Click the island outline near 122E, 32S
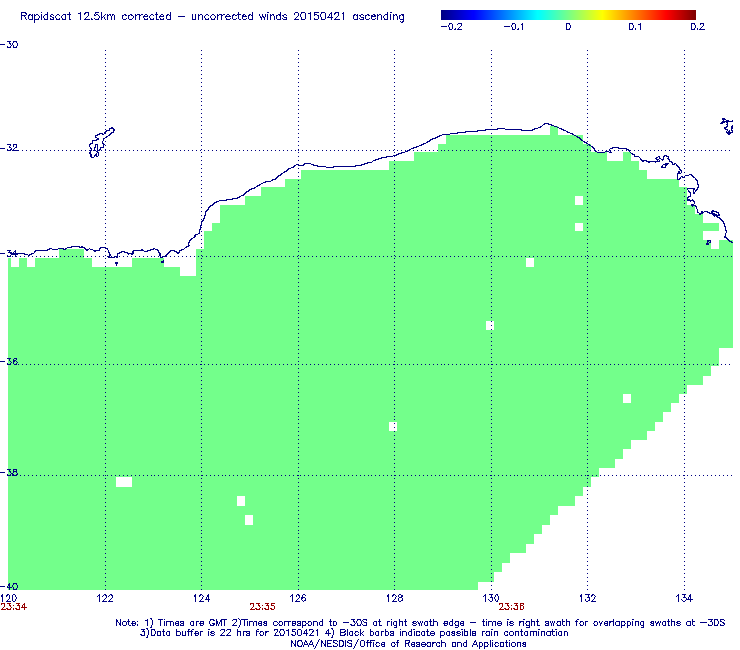The width and height of the screenshot is (740, 650). click(101, 142)
